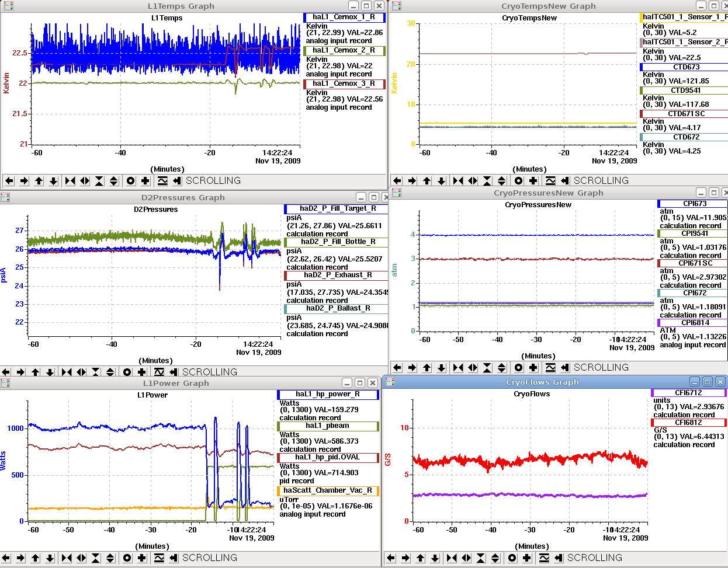
Task: Zoom in vertically on the L1Temps Graph
Action: point(99,181)
